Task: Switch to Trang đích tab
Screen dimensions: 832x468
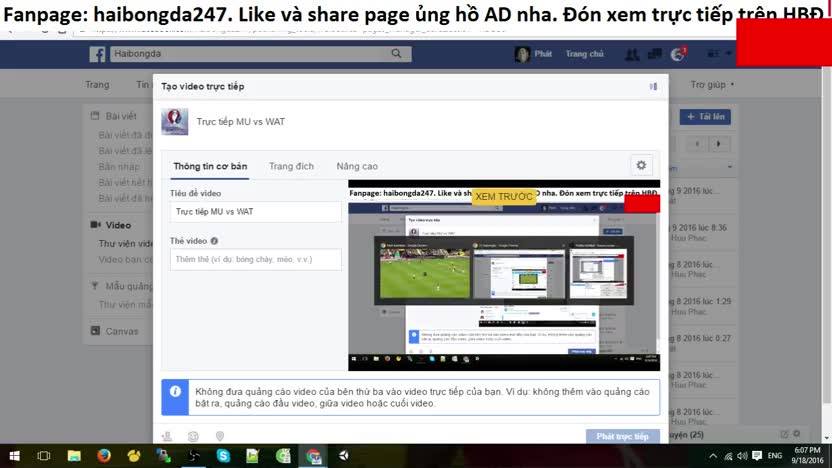Action: pos(291,166)
